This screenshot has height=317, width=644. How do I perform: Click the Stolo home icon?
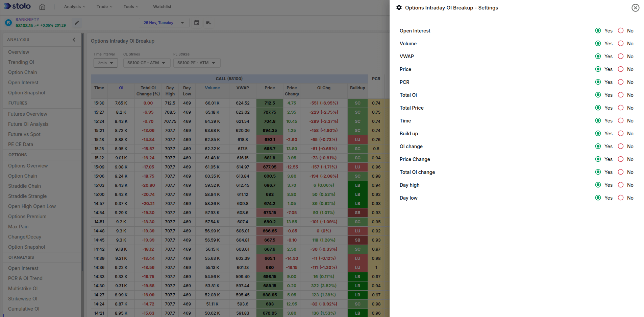[x=42, y=7]
